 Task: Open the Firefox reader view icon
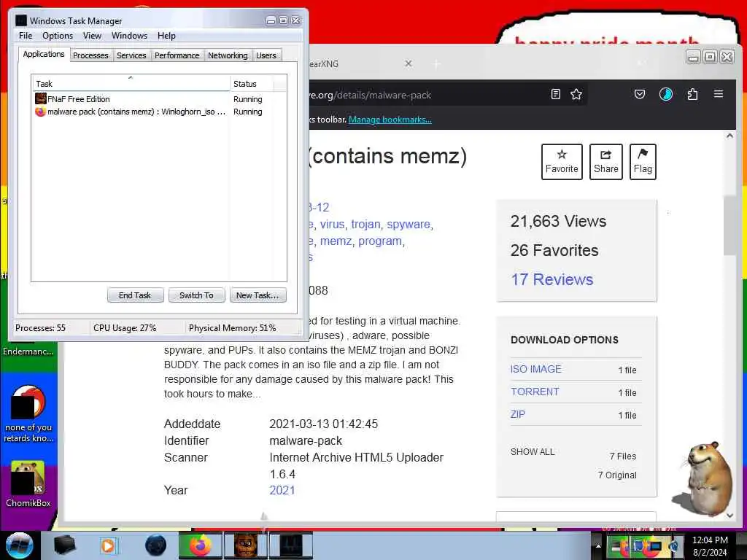(555, 94)
